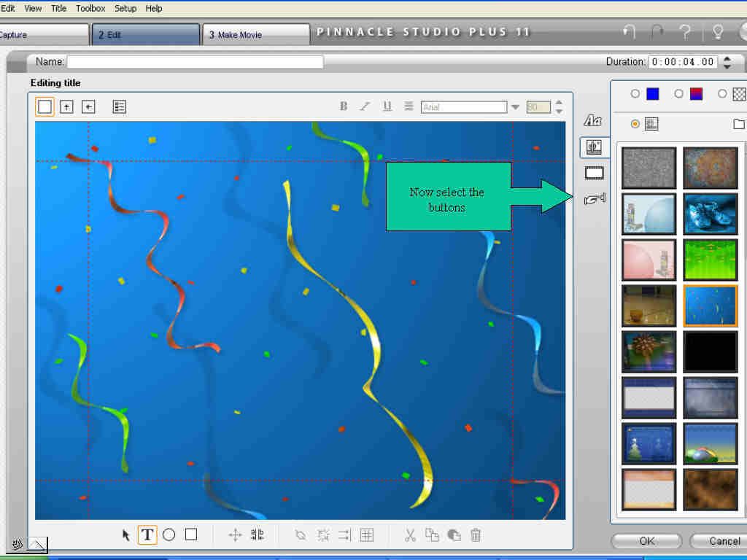747x560 pixels.
Task: Click the align objects icon
Action: point(344,534)
